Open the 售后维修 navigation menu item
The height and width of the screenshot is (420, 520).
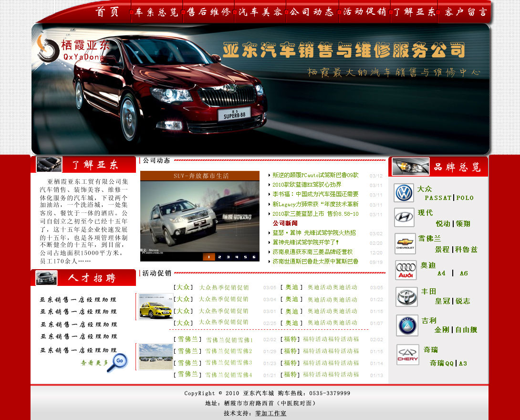208,12
